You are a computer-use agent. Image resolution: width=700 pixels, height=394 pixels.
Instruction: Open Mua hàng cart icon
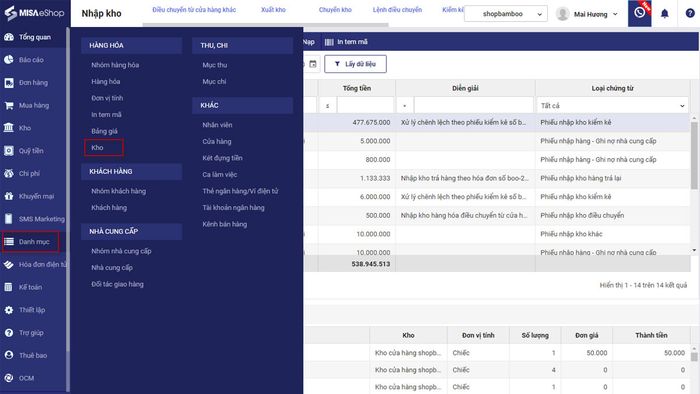8,105
